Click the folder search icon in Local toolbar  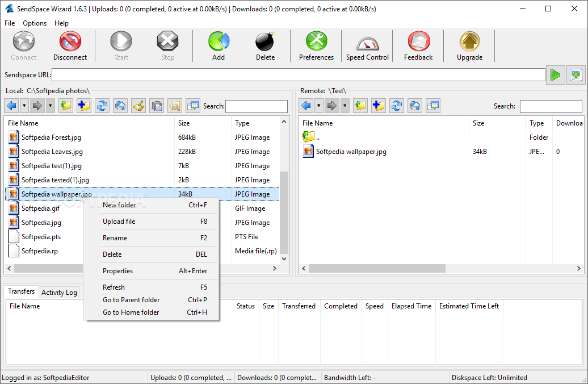coord(175,106)
